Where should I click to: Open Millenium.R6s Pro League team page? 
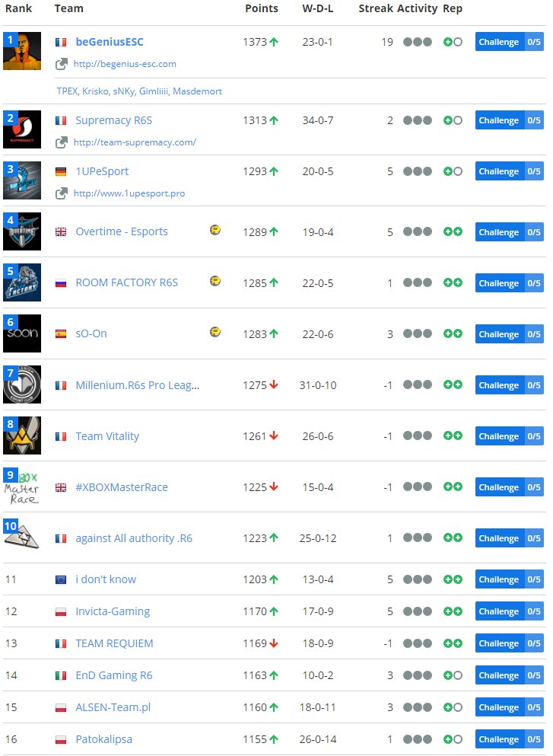[x=137, y=385]
